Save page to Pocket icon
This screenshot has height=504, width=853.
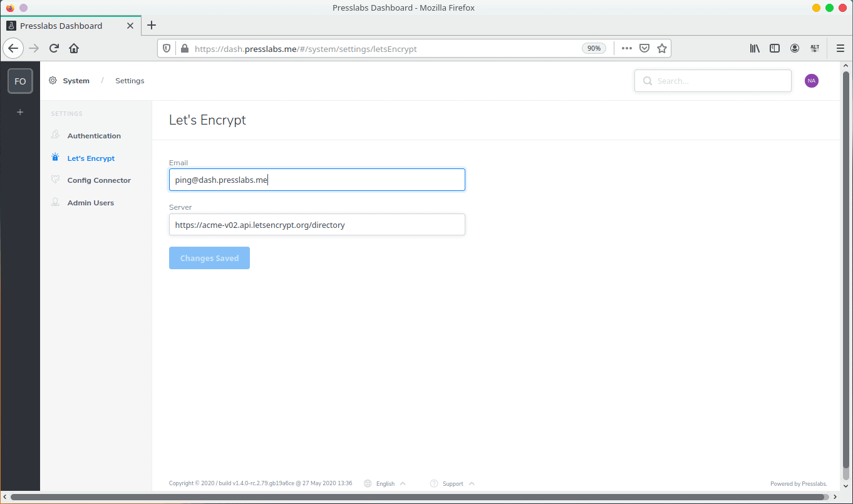(644, 48)
